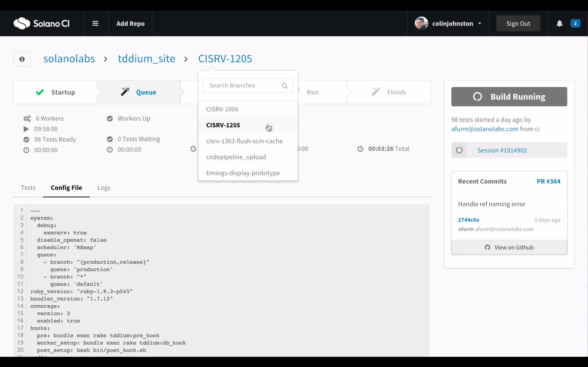Click the Queue stage magic wand icon
This screenshot has width=588, height=367.
(125, 92)
